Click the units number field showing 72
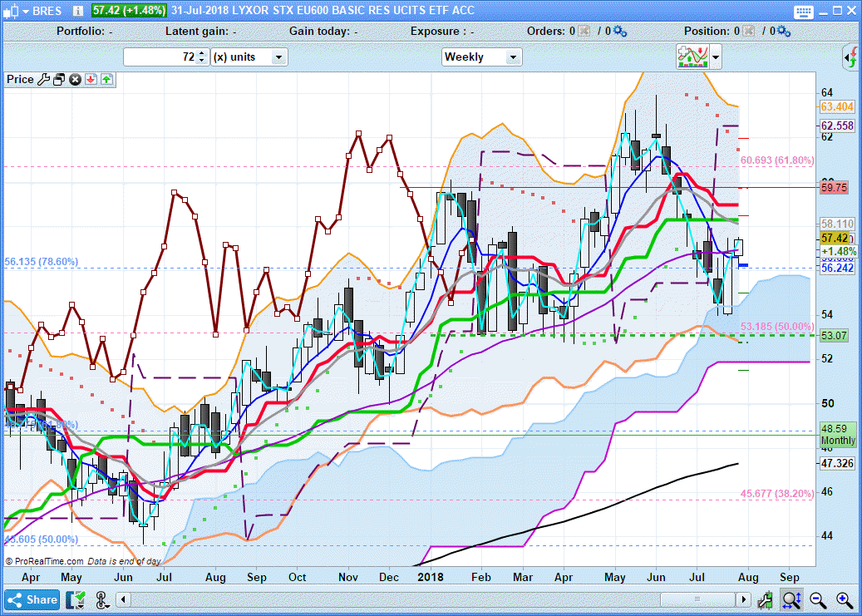The width and height of the screenshot is (862, 616). point(160,57)
